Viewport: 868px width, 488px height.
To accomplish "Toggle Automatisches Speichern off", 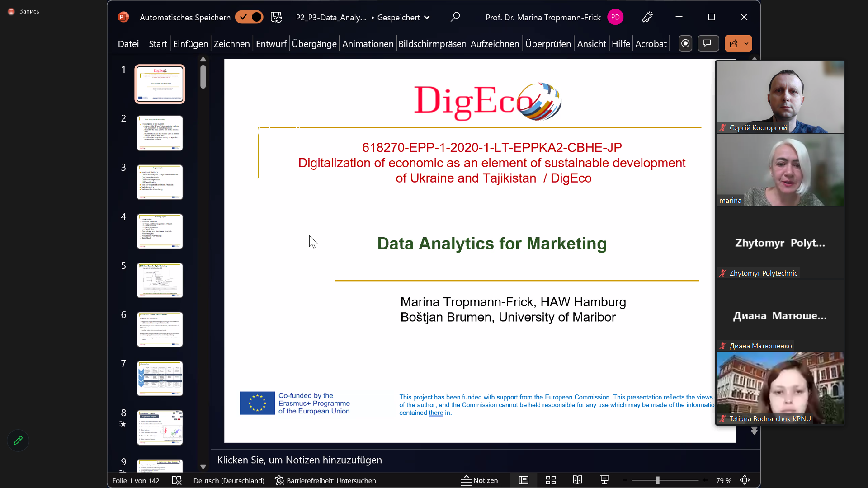I will coord(249,17).
